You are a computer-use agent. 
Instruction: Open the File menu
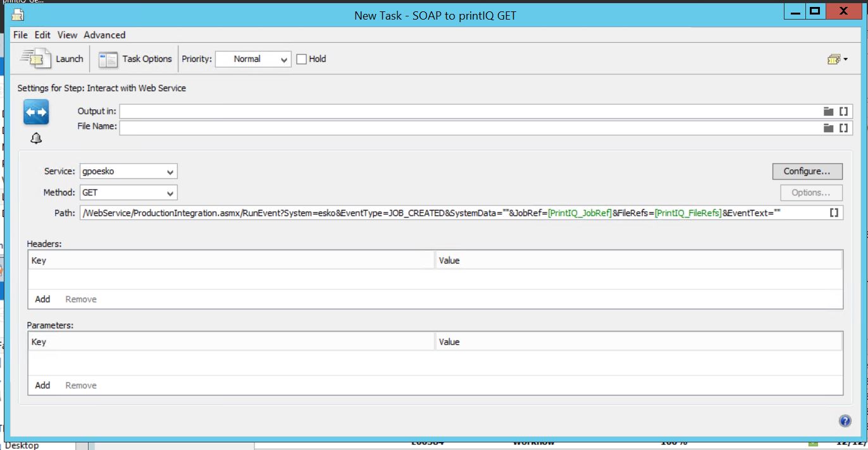20,35
